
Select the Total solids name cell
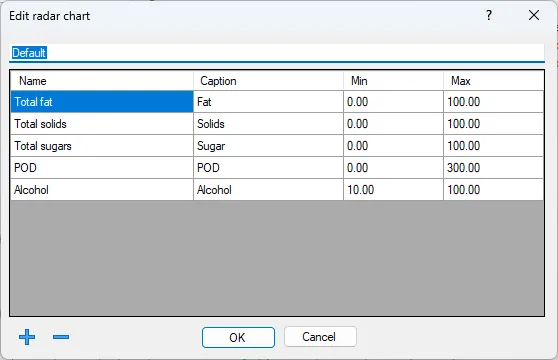click(x=102, y=124)
